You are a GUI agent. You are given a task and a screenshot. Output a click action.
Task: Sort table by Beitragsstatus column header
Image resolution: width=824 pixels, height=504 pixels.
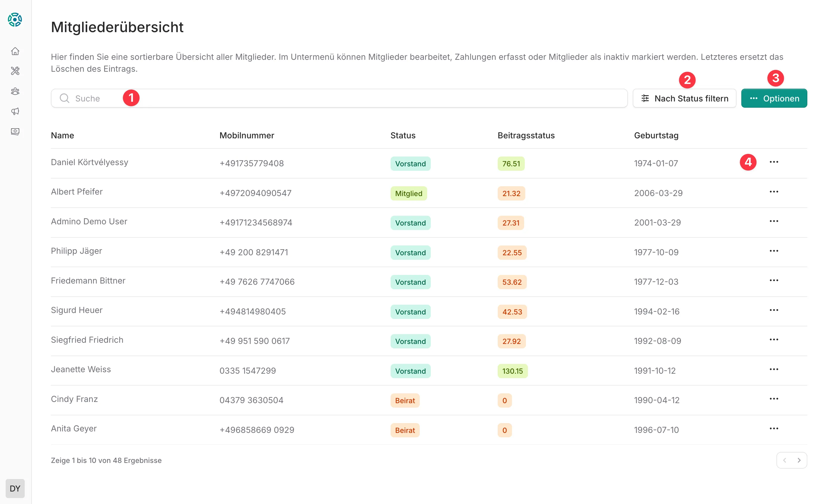click(x=526, y=135)
